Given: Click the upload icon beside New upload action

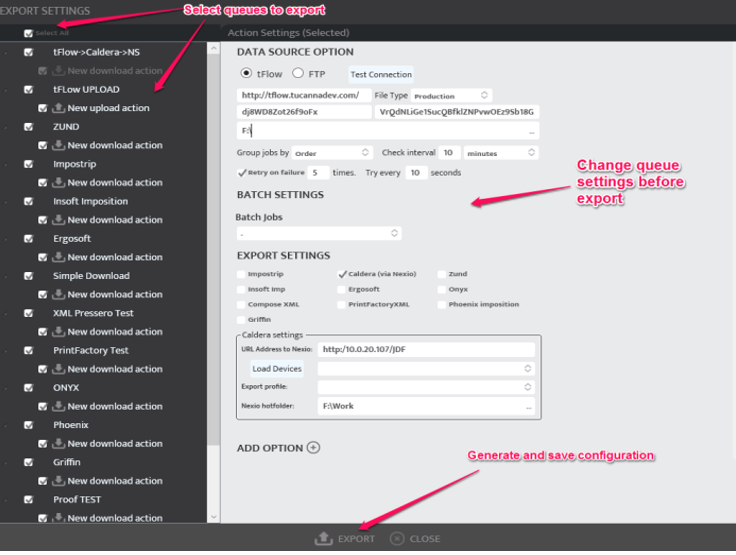Looking at the screenshot, I should (x=58, y=108).
